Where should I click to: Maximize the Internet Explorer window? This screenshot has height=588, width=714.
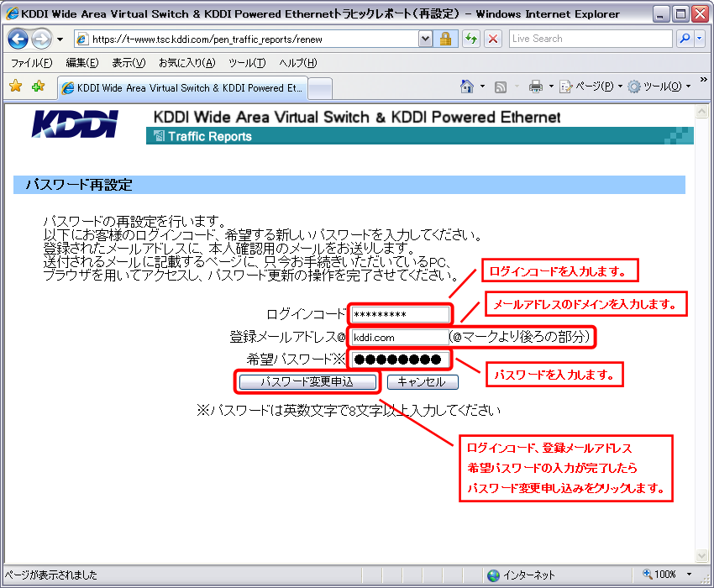pos(680,14)
